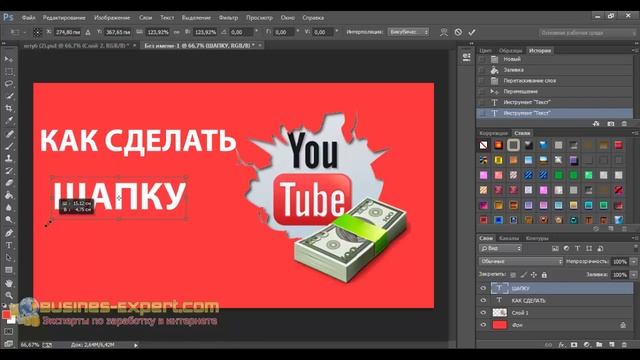The image size is (640, 360).
Task: Commit the transform with the checkmark
Action: (472, 32)
